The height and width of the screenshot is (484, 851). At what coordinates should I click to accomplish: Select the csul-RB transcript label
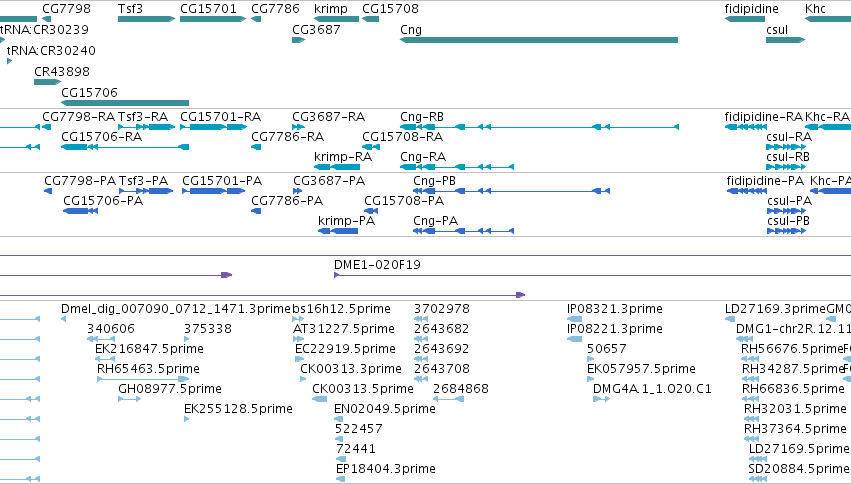pyautogui.click(x=788, y=157)
